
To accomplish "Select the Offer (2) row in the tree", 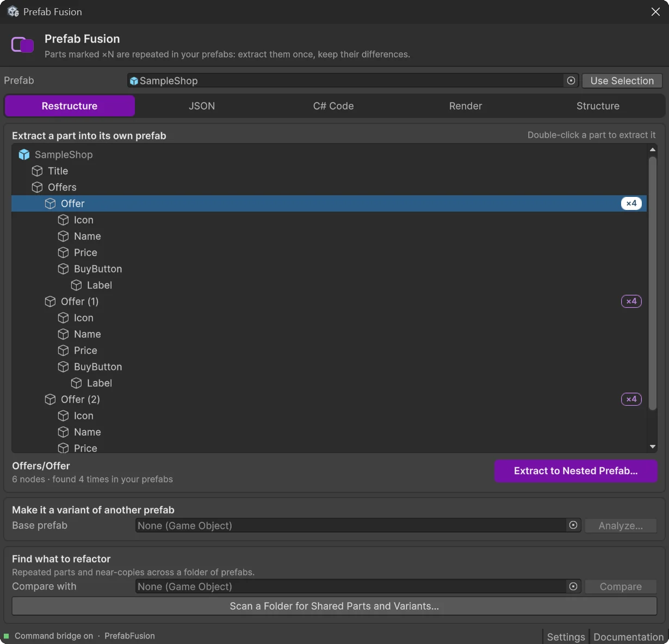I will (x=329, y=399).
